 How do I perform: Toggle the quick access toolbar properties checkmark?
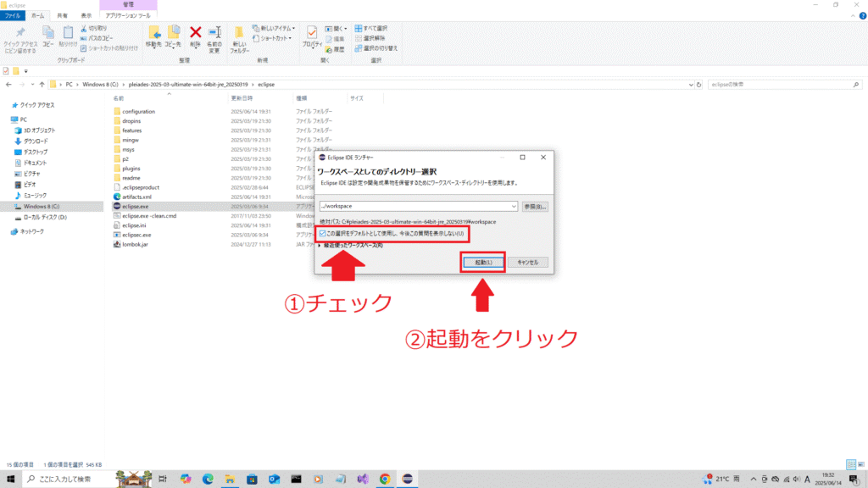coord(6,71)
